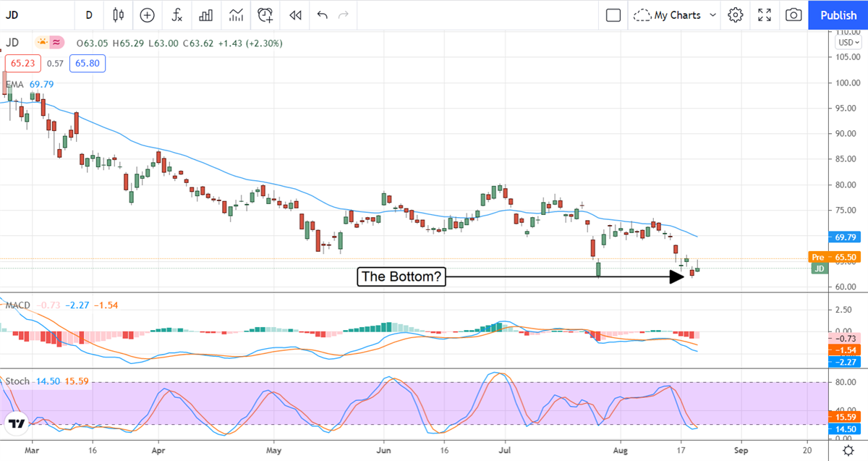Select the Stoch indicator label
This screenshot has width=868, height=461.
click(17, 381)
